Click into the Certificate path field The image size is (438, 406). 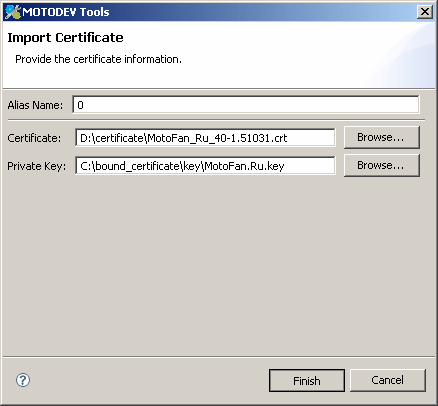click(x=205, y=138)
